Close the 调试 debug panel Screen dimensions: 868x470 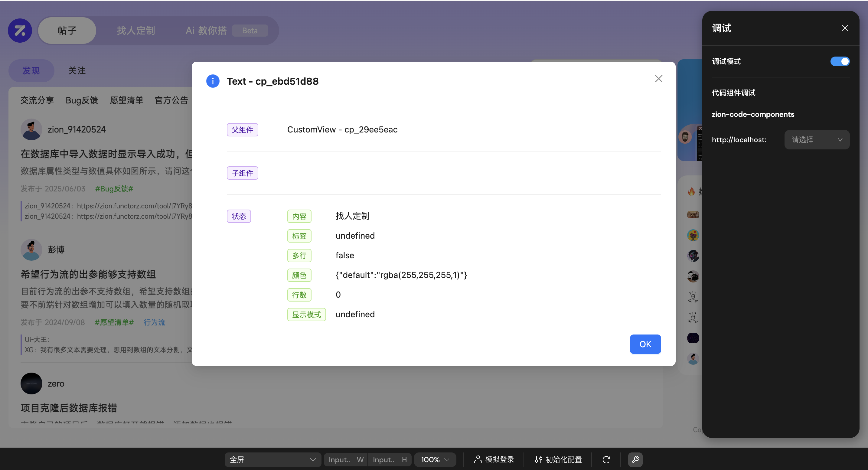click(x=844, y=28)
